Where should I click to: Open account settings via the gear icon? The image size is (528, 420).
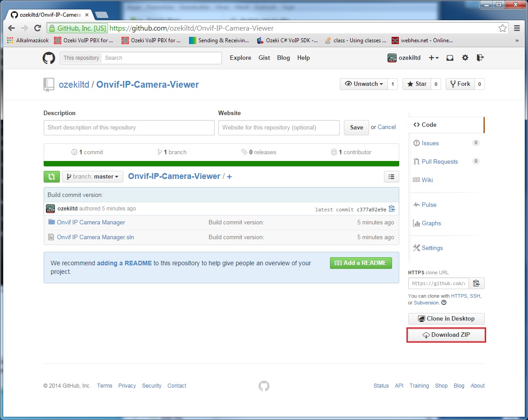coord(465,58)
